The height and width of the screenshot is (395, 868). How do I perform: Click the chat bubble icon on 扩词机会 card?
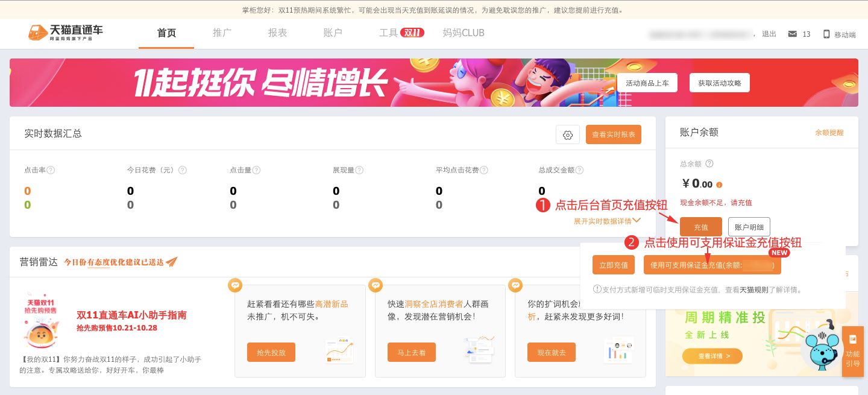[x=515, y=285]
